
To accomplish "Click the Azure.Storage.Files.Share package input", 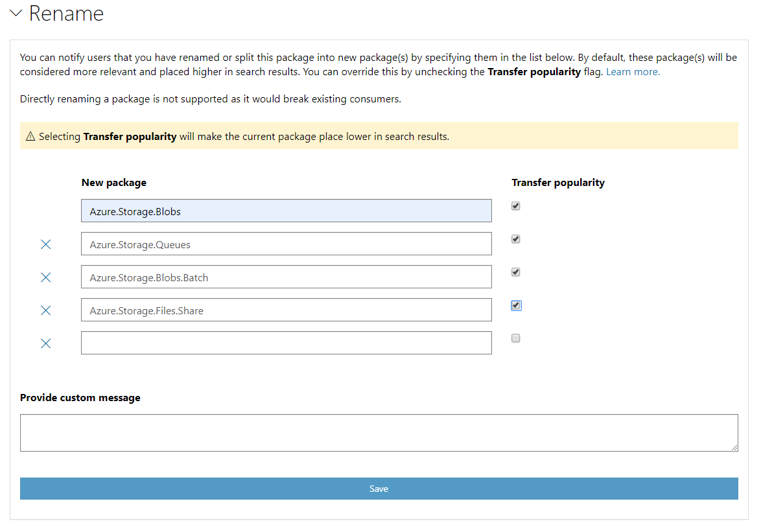I will point(287,310).
